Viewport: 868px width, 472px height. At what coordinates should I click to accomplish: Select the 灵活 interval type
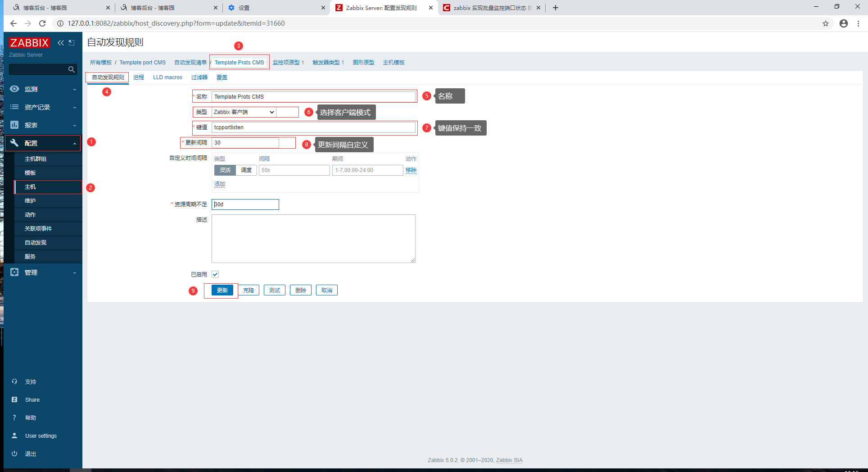click(x=225, y=170)
